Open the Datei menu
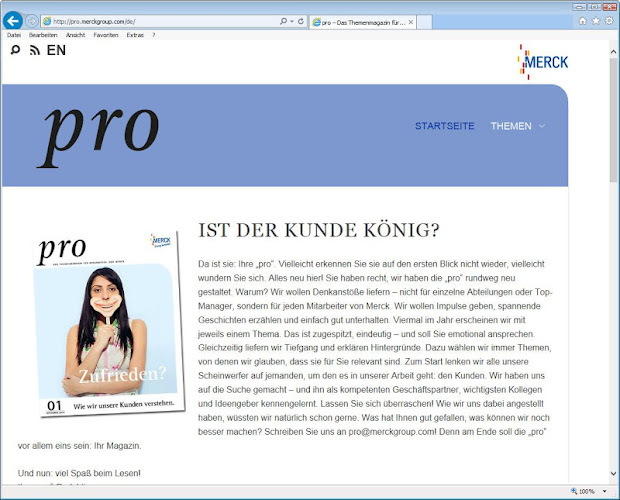620x500 pixels. [14, 35]
